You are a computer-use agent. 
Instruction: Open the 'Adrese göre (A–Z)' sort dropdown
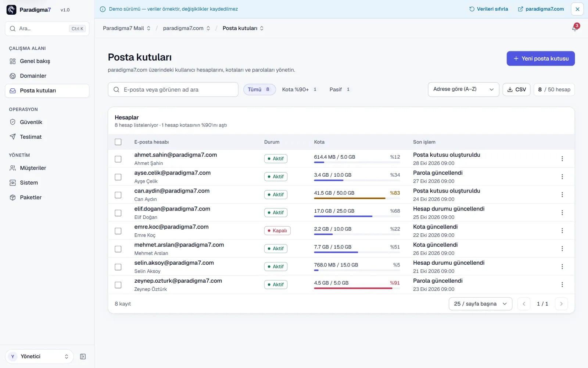point(463,89)
